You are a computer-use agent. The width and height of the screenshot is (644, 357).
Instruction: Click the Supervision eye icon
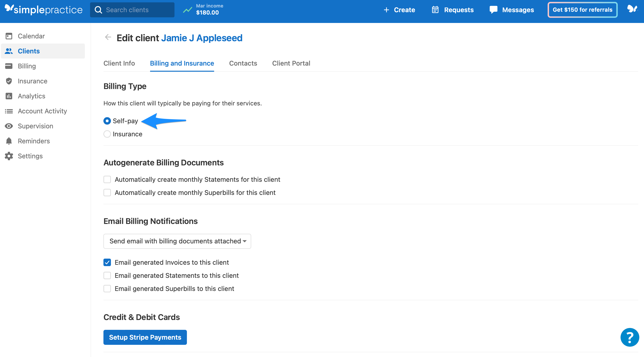9,126
